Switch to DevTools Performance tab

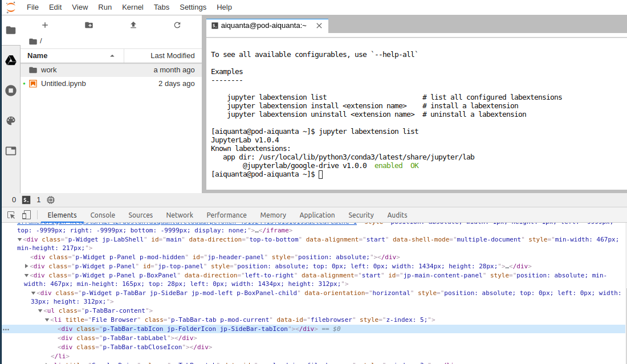tap(227, 215)
